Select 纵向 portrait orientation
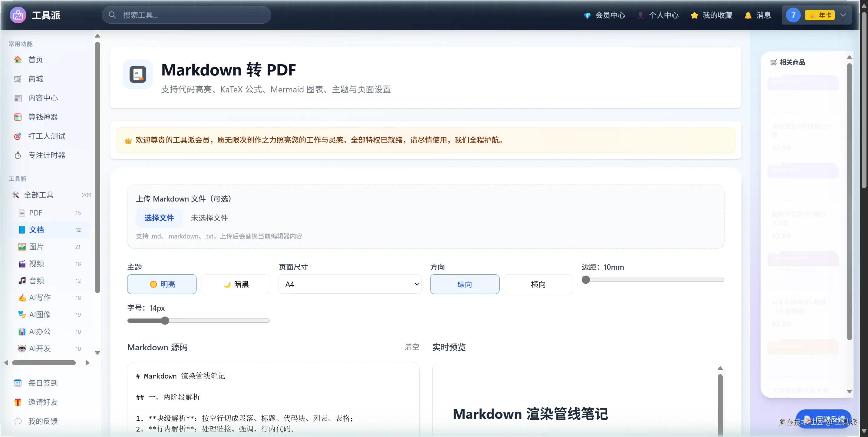This screenshot has height=437, width=868. (x=465, y=284)
